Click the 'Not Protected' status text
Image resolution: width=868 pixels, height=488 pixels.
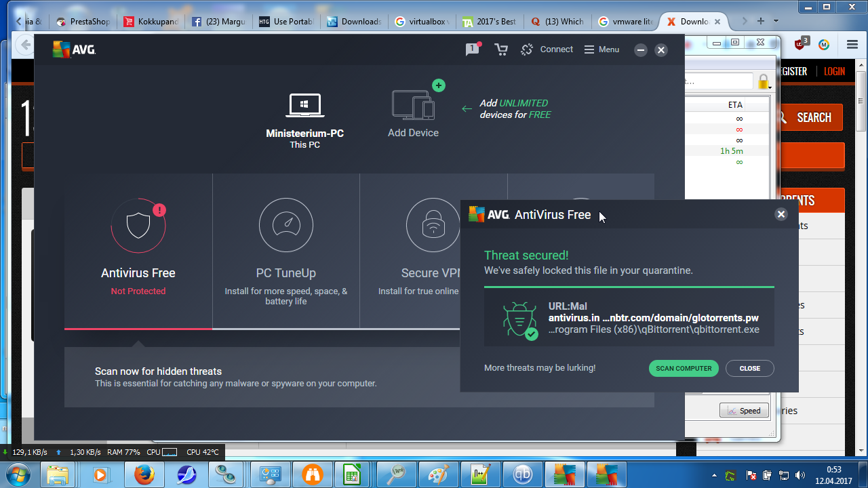(138, 291)
